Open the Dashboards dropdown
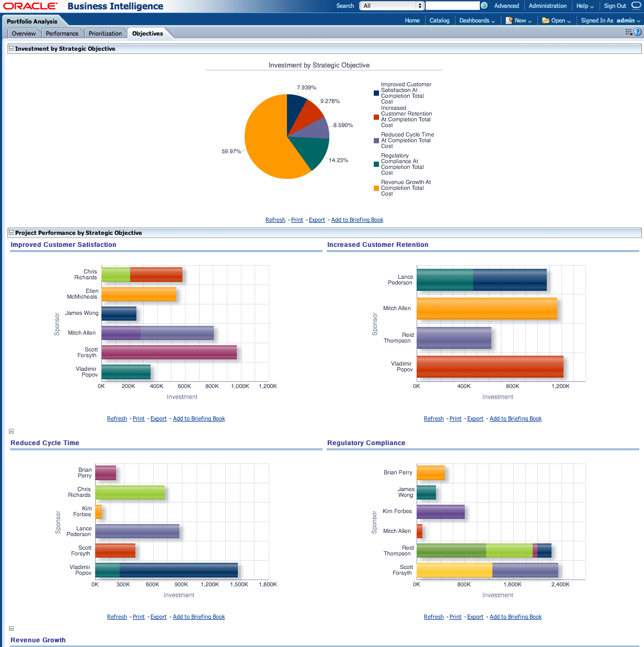644x647 pixels. (476, 20)
